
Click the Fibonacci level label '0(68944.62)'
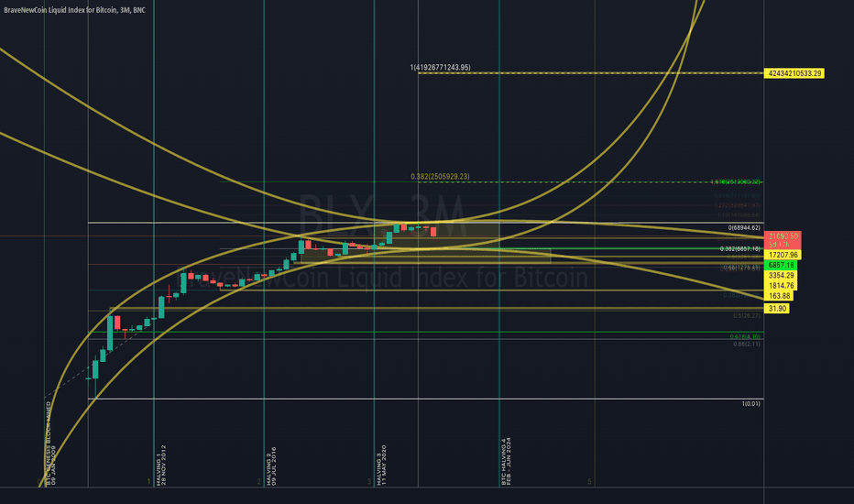(x=744, y=228)
